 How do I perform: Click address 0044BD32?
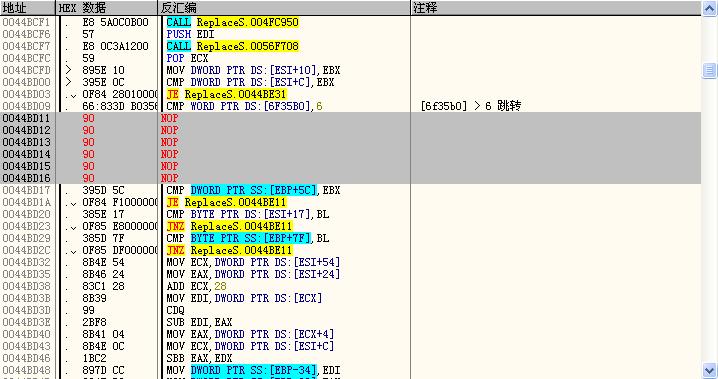[x=26, y=262]
